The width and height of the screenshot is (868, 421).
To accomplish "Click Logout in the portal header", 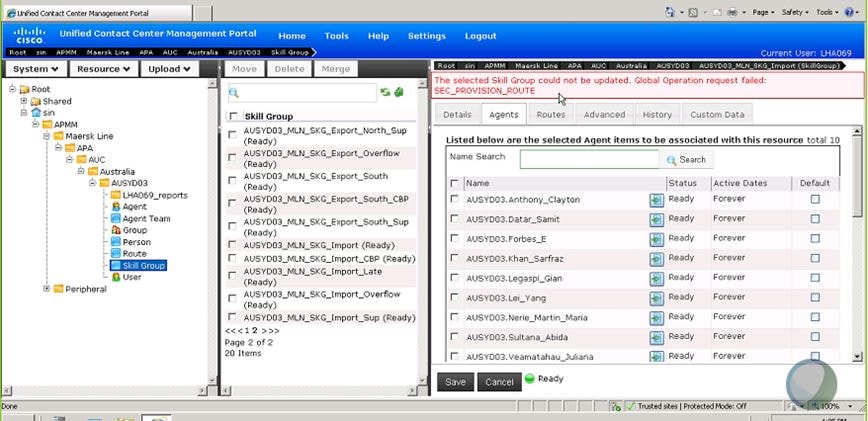I will tap(480, 36).
